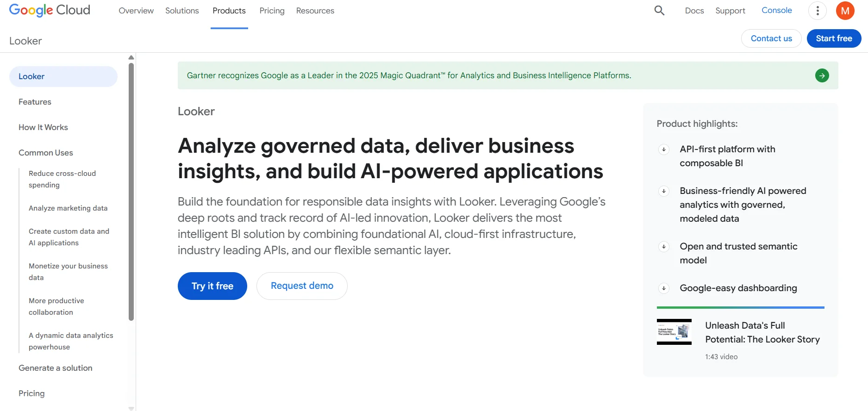Open Common Uses in the sidebar

click(46, 153)
